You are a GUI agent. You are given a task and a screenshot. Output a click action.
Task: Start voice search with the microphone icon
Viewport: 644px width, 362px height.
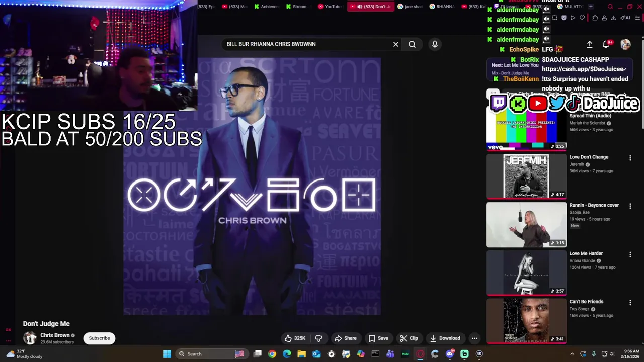[435, 44]
